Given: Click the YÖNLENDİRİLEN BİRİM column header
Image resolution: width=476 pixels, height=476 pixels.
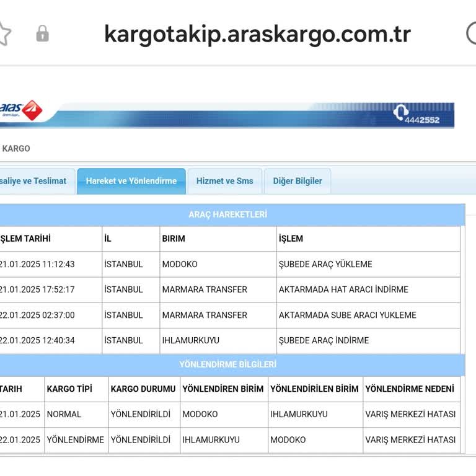Looking at the screenshot, I should (314, 389).
